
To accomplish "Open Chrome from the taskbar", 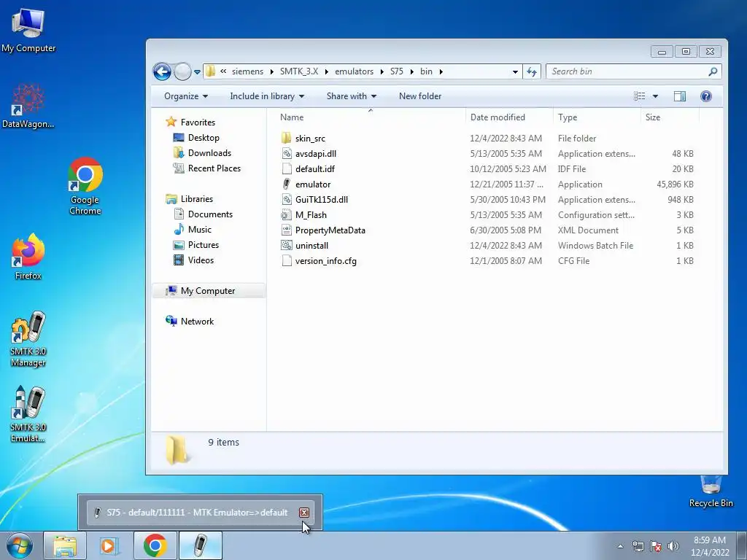I will (x=155, y=545).
